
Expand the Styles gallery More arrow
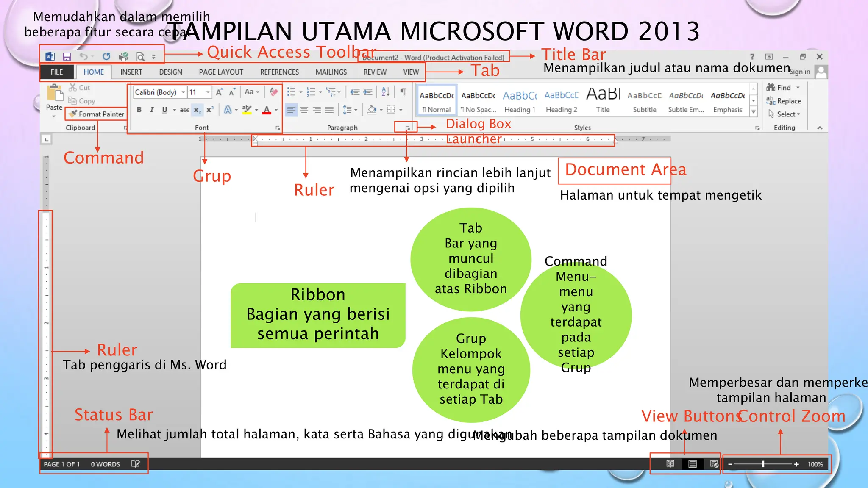pyautogui.click(x=754, y=112)
